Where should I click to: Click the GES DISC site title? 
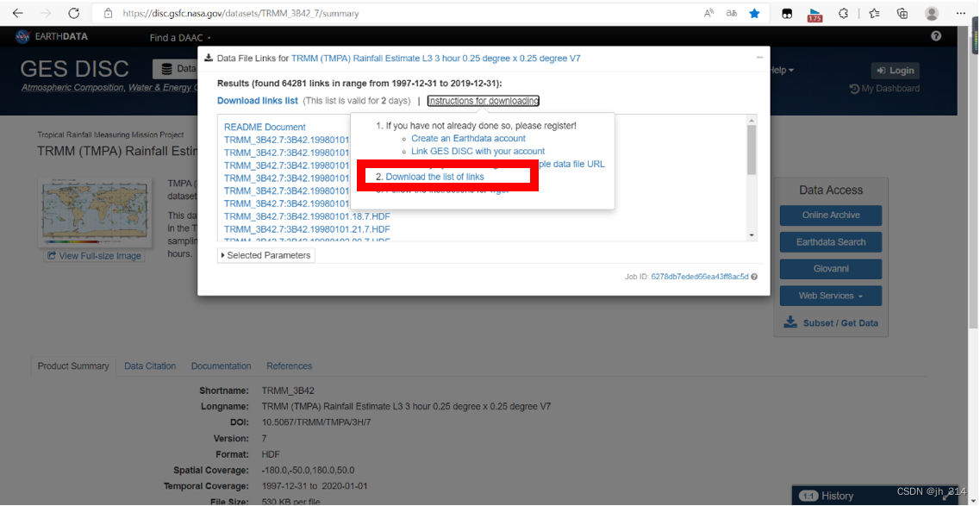[74, 69]
